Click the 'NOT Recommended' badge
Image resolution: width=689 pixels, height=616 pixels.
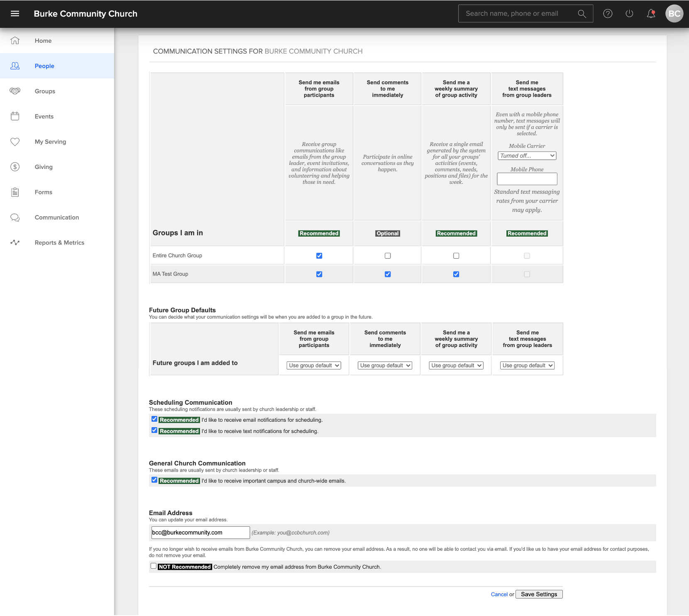coord(185,567)
